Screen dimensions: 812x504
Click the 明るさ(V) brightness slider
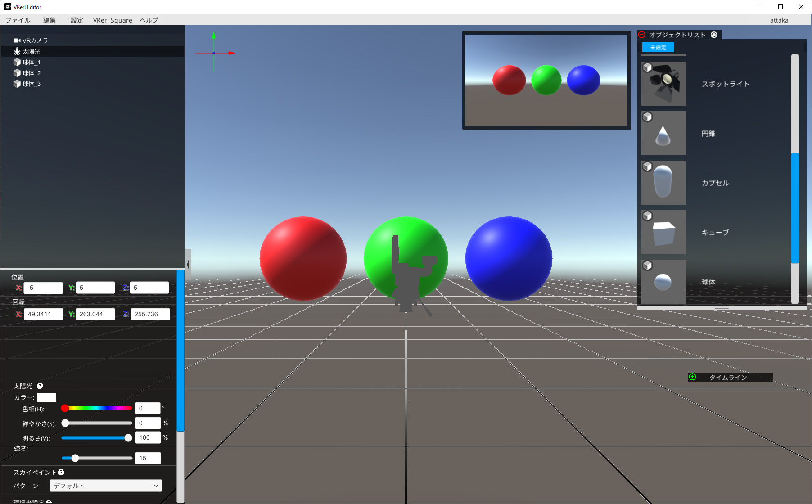click(x=97, y=438)
